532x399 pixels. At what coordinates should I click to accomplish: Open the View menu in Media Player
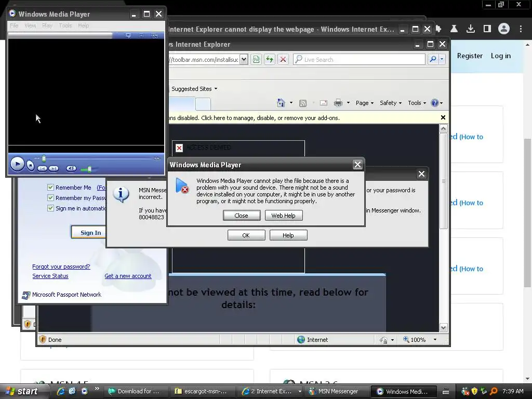pyautogui.click(x=30, y=25)
